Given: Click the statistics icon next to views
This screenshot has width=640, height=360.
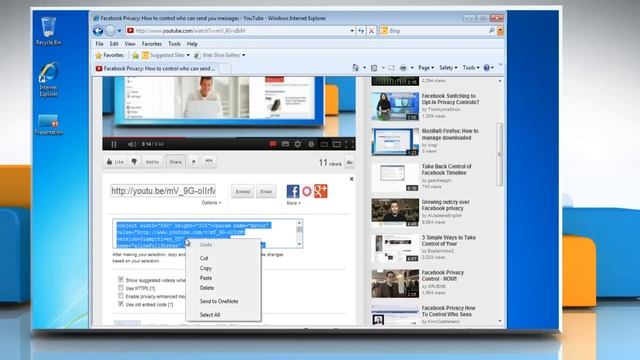Looking at the screenshot, I should tap(350, 162).
